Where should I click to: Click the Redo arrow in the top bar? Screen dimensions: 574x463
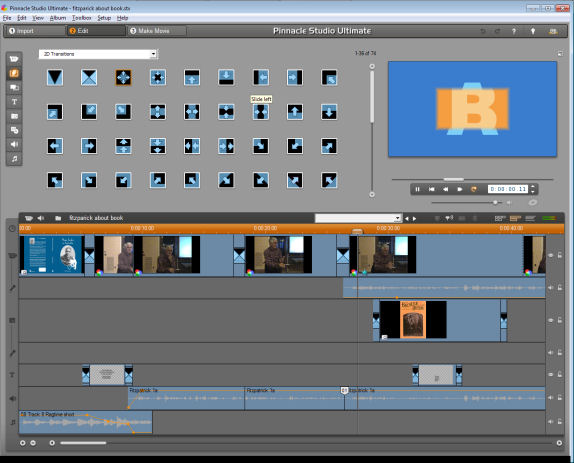pos(497,31)
